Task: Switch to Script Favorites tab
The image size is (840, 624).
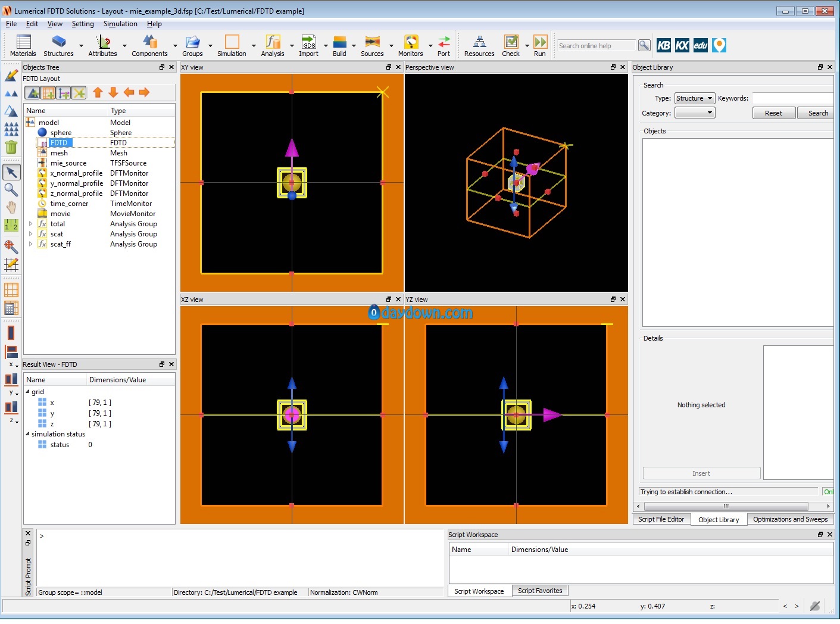Action: 540,591
